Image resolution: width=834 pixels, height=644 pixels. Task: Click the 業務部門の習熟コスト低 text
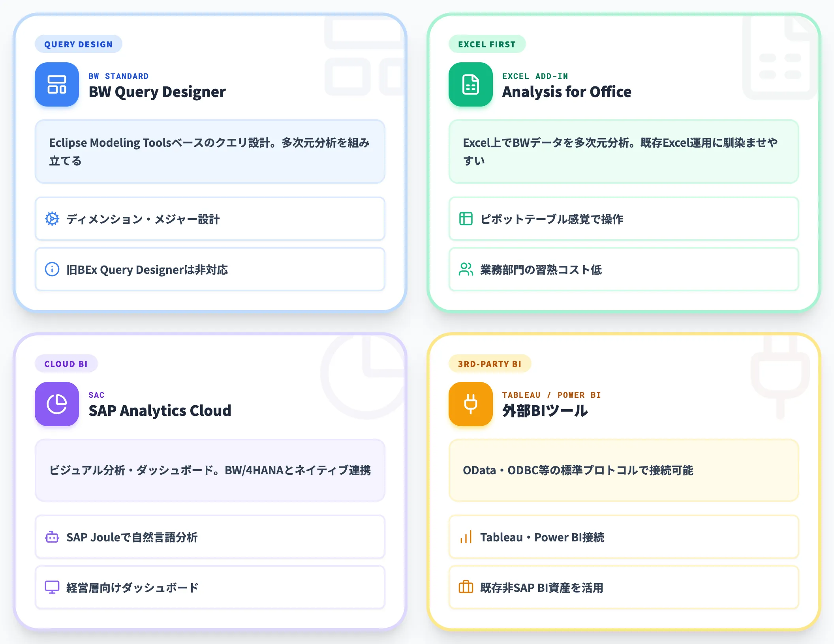[x=541, y=270]
